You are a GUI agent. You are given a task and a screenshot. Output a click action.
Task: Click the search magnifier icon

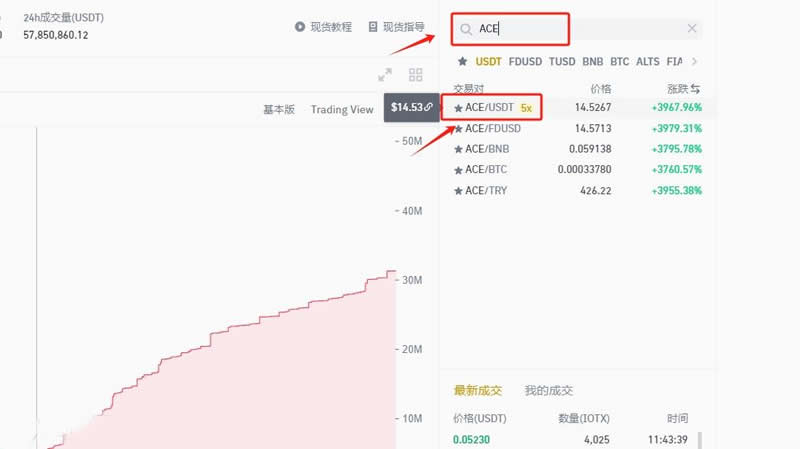click(465, 29)
